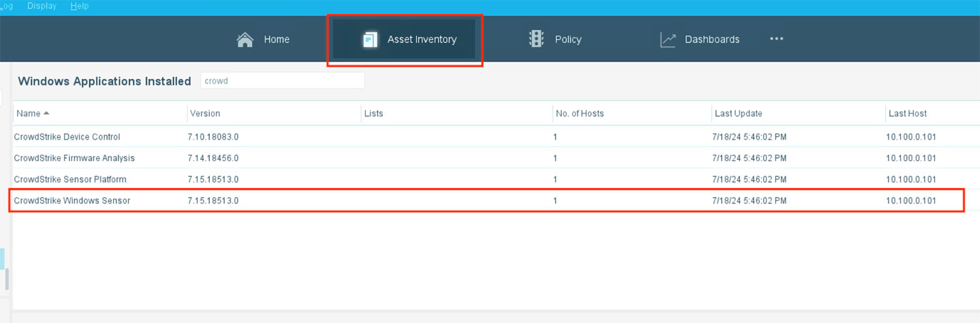980x323 pixels.
Task: Click last update time of Windows Sensor
Action: (x=749, y=200)
